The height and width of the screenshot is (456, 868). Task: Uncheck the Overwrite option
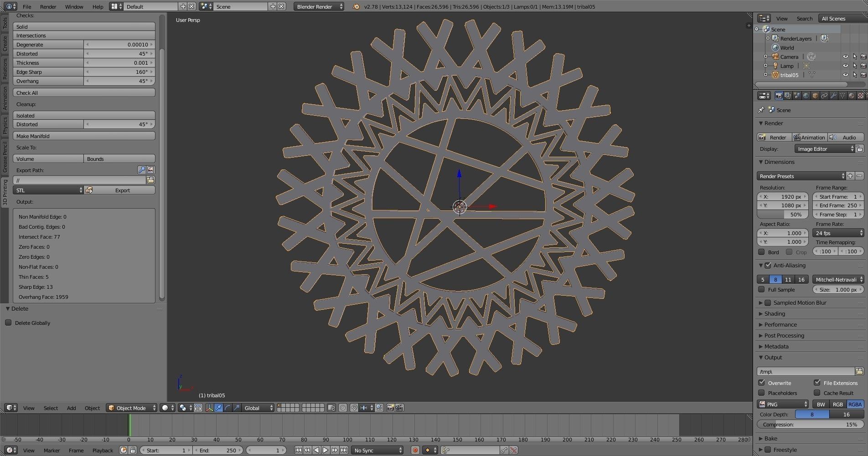761,383
